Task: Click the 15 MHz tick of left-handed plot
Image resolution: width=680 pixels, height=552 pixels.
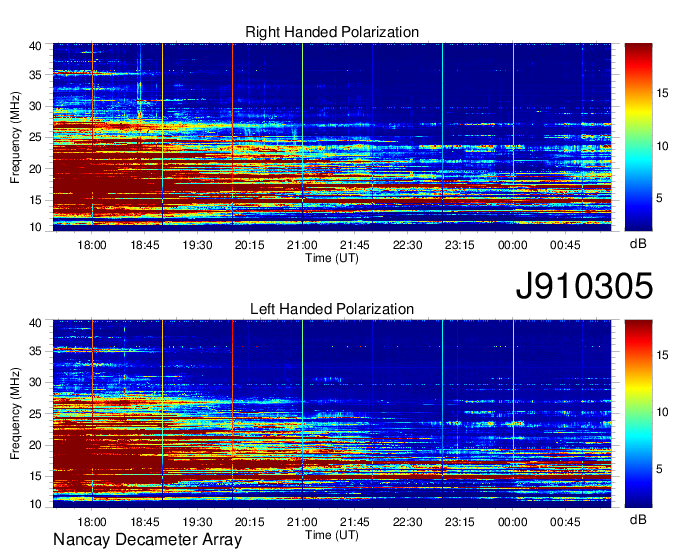Action: tap(36, 477)
